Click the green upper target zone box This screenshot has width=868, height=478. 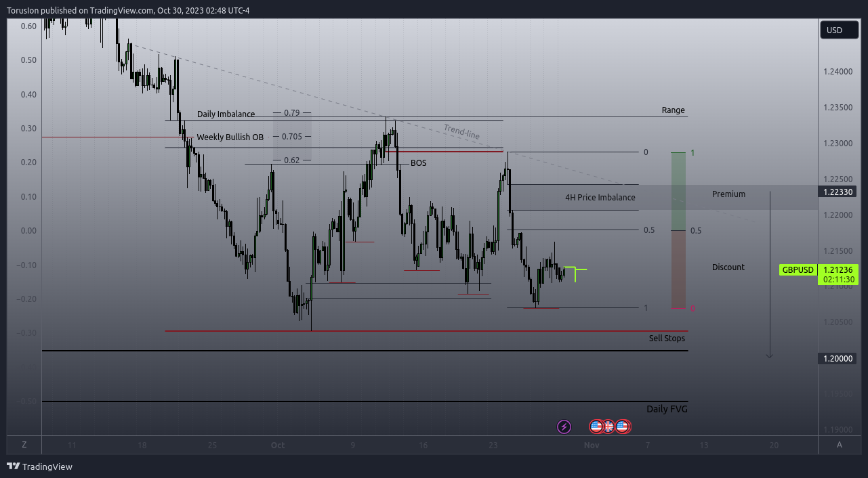pyautogui.click(x=678, y=192)
